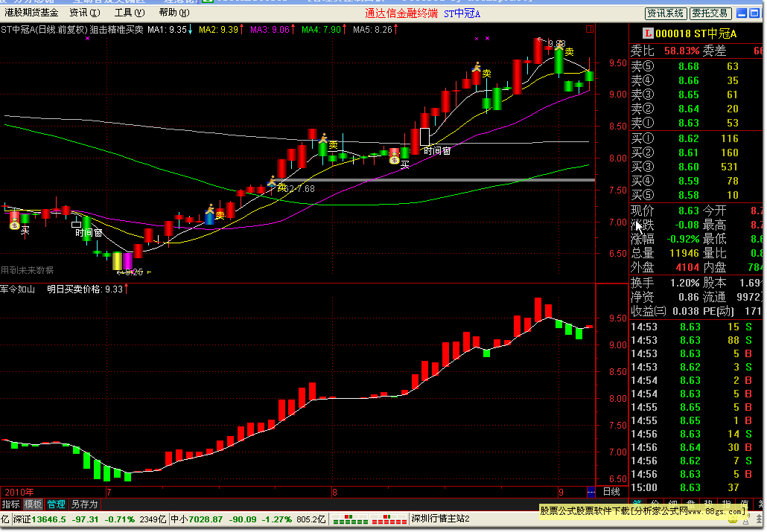Screen dimensions: 767x532
Task: Click the blue dashed box beside 日线
Action: 591,492
